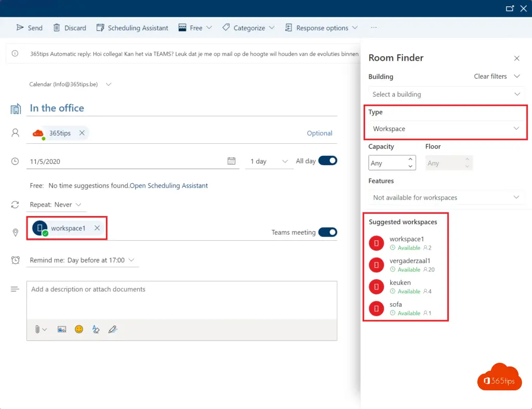Toggle the All day switch
The height and width of the screenshot is (409, 532).
(327, 161)
